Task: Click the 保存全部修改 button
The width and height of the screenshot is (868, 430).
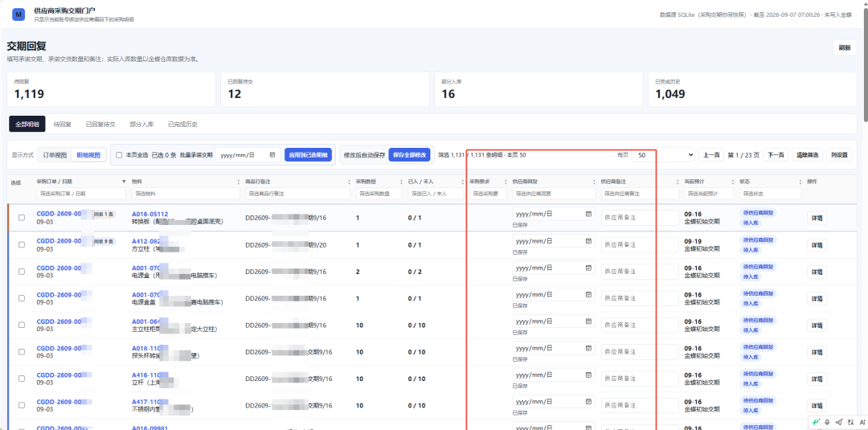Action: [410, 155]
